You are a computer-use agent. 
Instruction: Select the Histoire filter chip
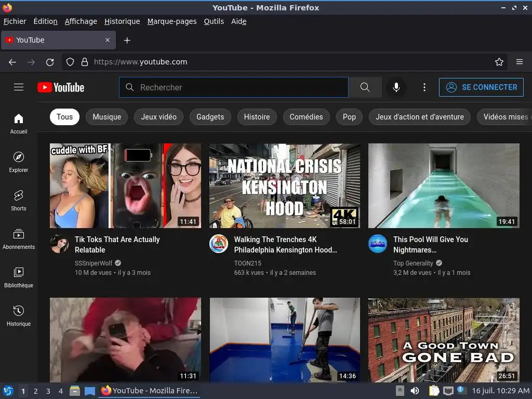257,117
